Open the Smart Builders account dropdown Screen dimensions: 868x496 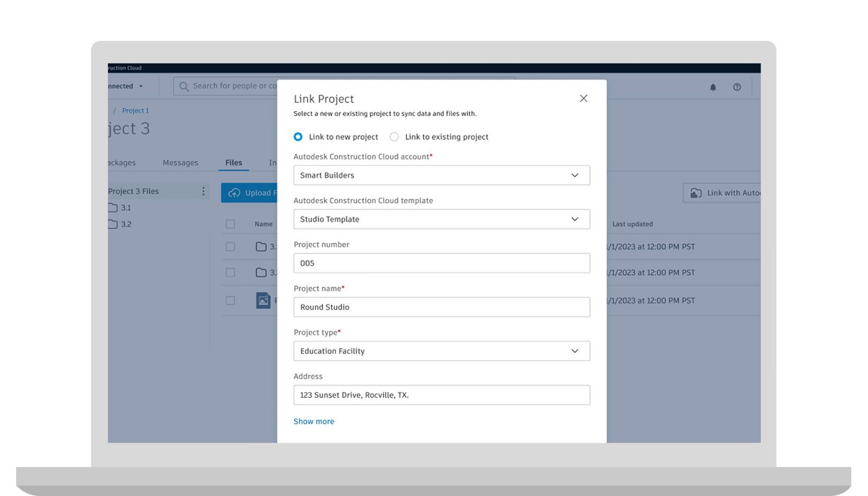[x=441, y=175]
